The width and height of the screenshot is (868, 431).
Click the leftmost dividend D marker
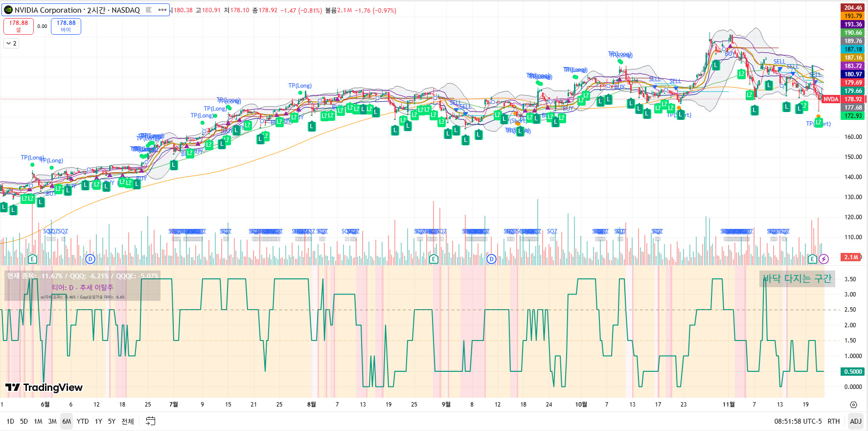click(90, 259)
